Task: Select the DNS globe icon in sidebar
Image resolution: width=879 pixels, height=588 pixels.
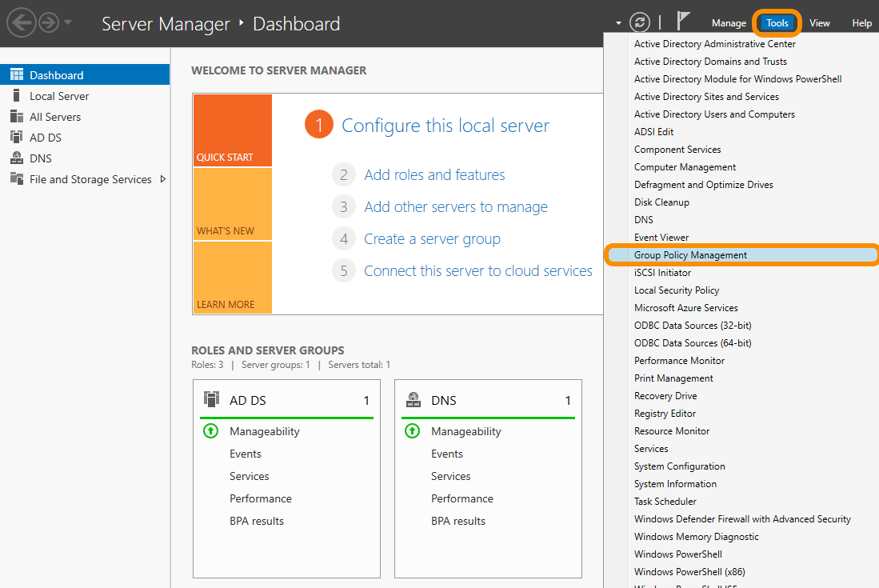Action: pyautogui.click(x=14, y=158)
